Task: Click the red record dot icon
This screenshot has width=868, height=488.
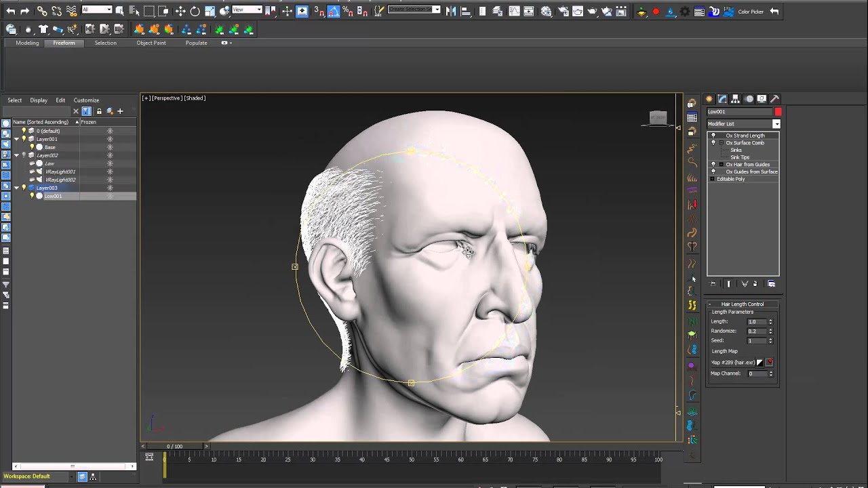Action: pyautogui.click(x=656, y=12)
